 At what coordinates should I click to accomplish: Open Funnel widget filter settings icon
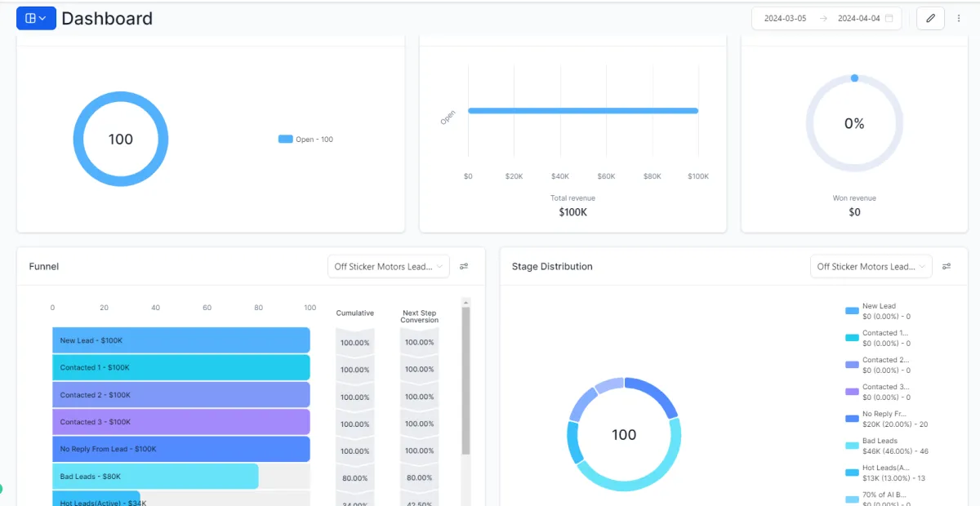click(x=464, y=266)
